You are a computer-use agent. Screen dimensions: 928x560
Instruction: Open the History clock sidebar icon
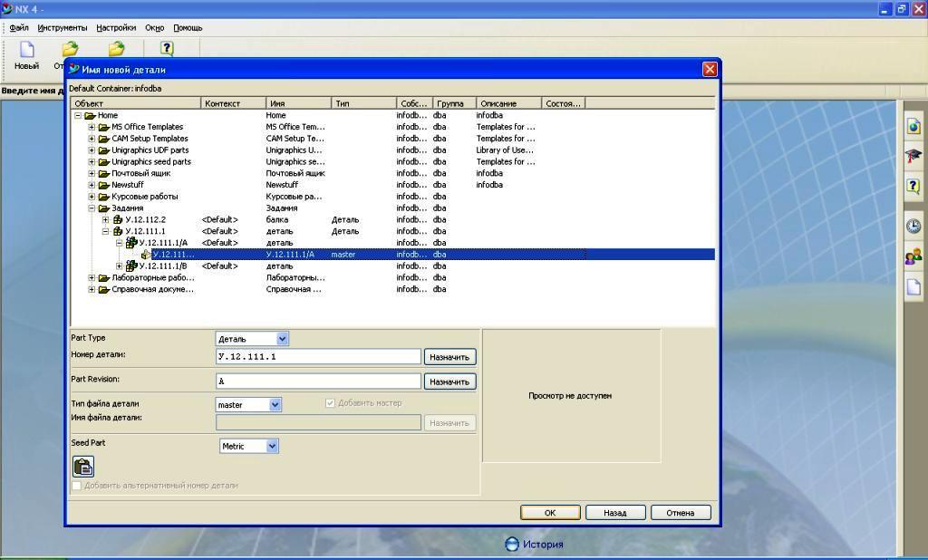tap(913, 227)
